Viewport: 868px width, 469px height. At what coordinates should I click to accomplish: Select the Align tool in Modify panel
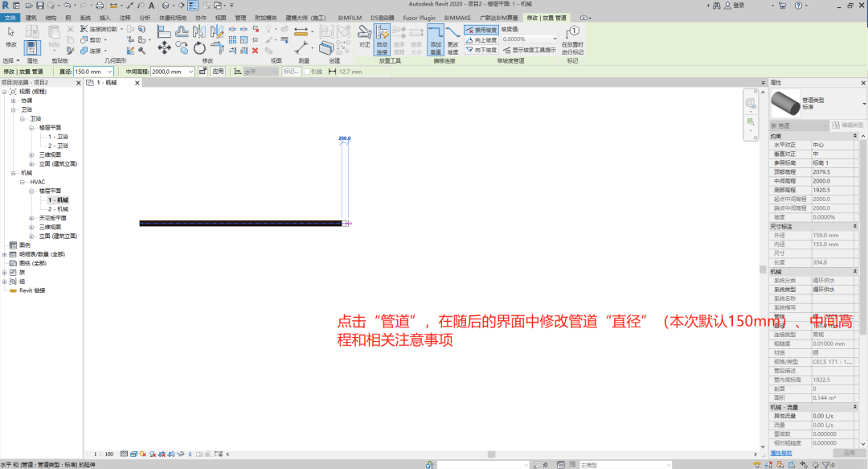click(x=164, y=31)
